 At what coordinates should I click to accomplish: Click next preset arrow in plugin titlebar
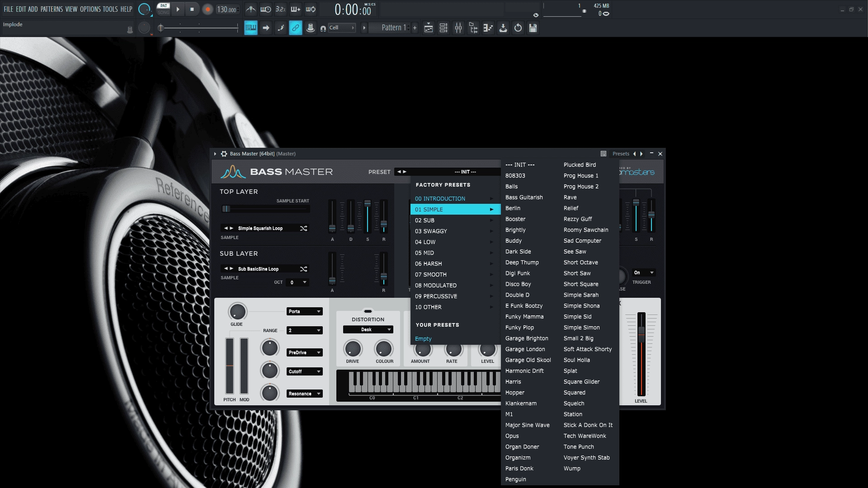pos(641,154)
